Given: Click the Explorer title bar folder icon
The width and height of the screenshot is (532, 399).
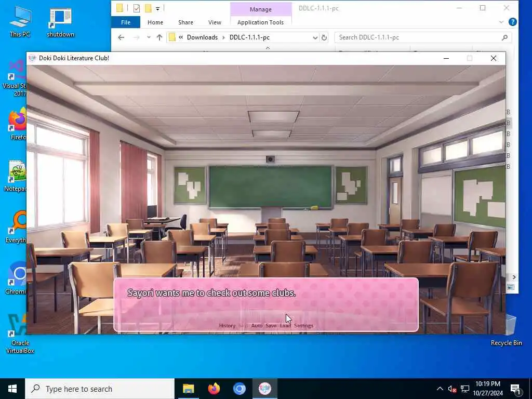Looking at the screenshot, I should [119, 8].
